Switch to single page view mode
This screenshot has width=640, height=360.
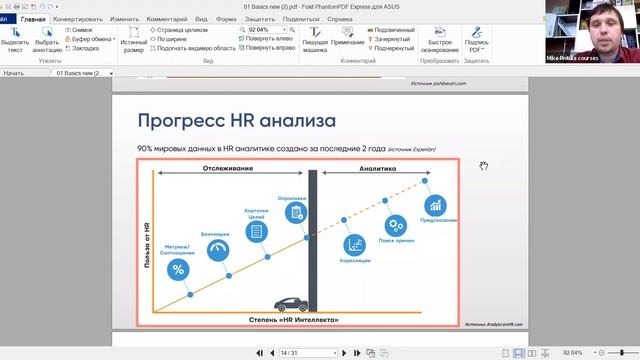click(x=505, y=353)
